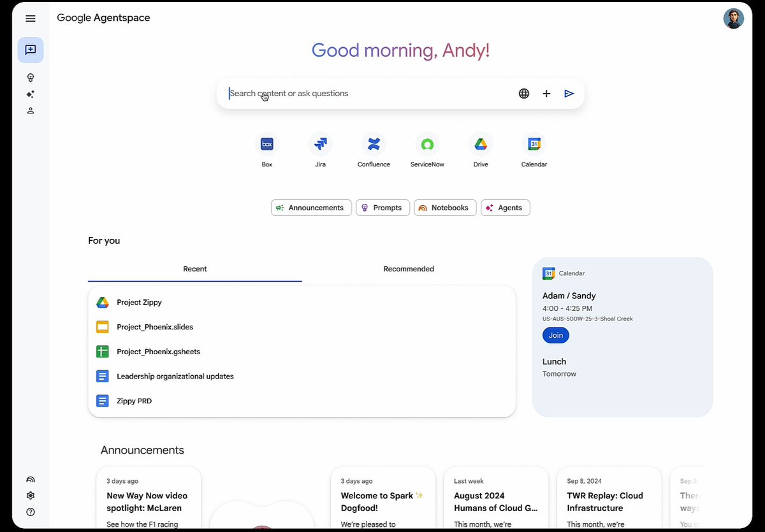Join the Adam / Sandy meeting
765x532 pixels.
point(556,335)
